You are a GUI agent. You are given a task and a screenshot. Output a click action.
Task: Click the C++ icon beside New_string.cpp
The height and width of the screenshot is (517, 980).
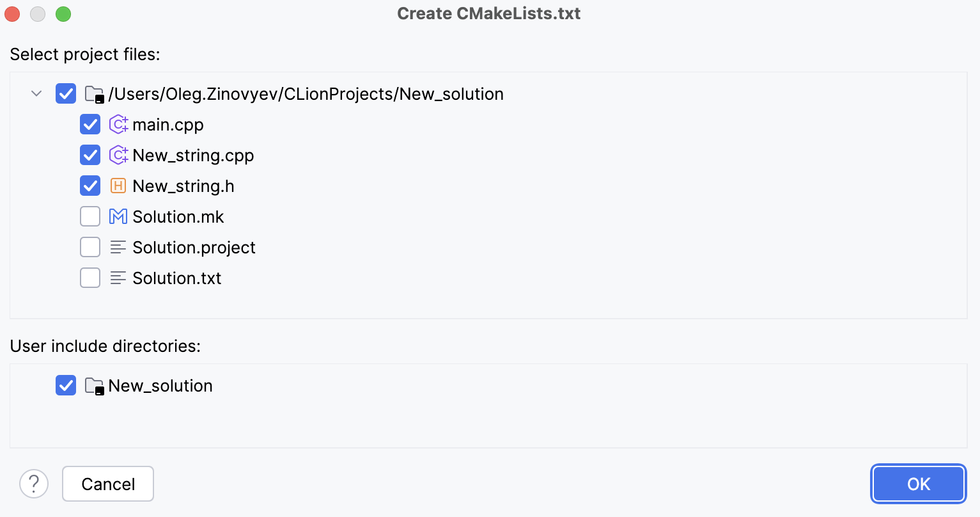(118, 155)
